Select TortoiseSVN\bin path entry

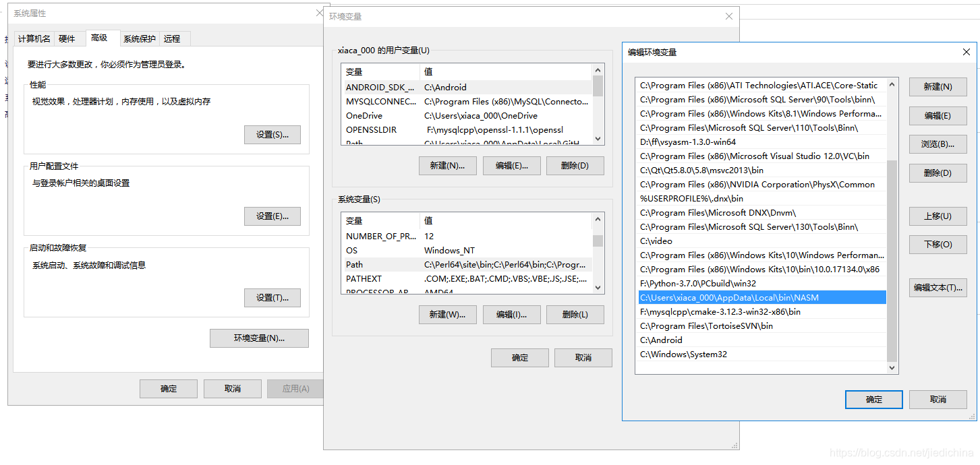pyautogui.click(x=762, y=325)
